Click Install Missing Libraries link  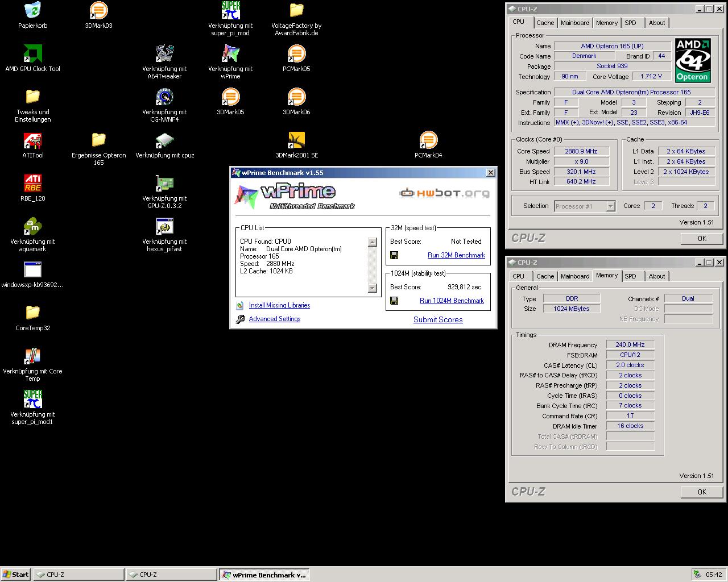pos(279,305)
